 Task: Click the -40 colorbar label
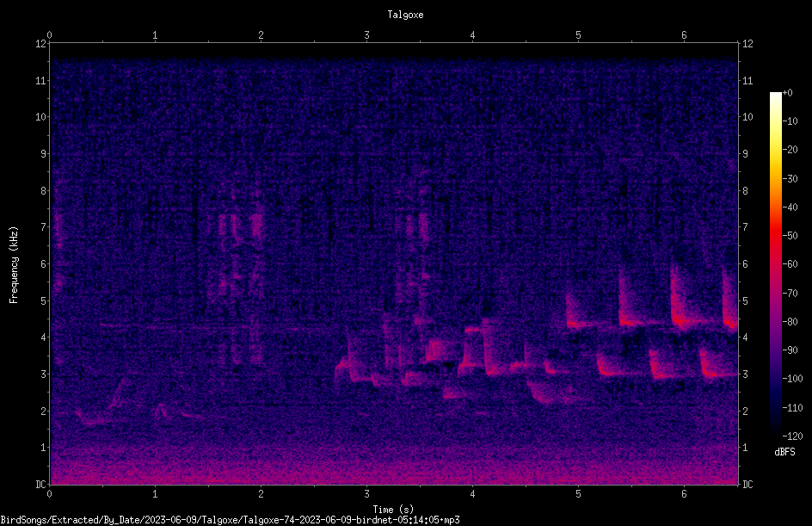click(790, 207)
